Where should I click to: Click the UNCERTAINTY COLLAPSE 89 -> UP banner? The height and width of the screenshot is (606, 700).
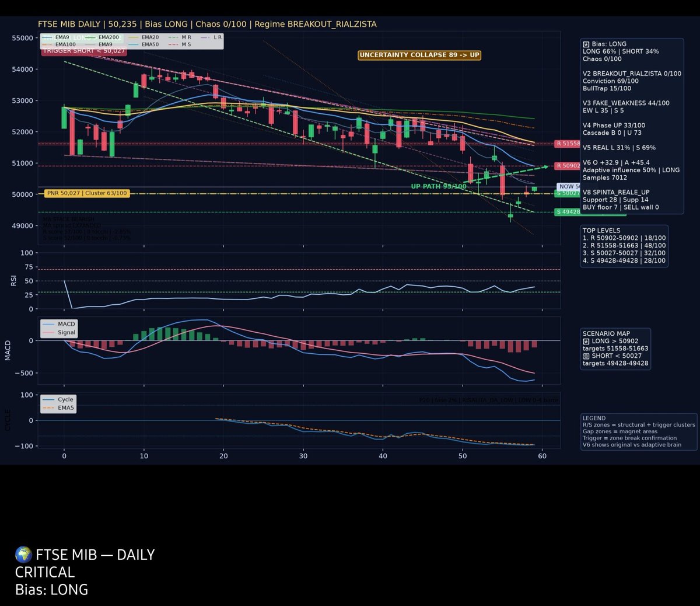point(419,55)
